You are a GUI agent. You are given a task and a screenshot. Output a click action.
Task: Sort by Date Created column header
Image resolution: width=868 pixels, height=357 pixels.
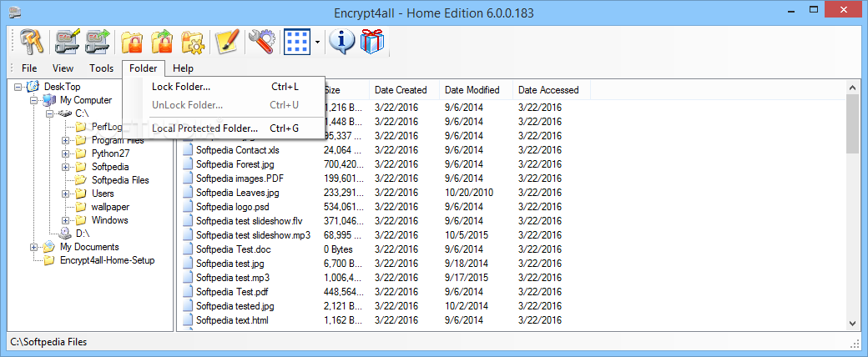(x=405, y=89)
